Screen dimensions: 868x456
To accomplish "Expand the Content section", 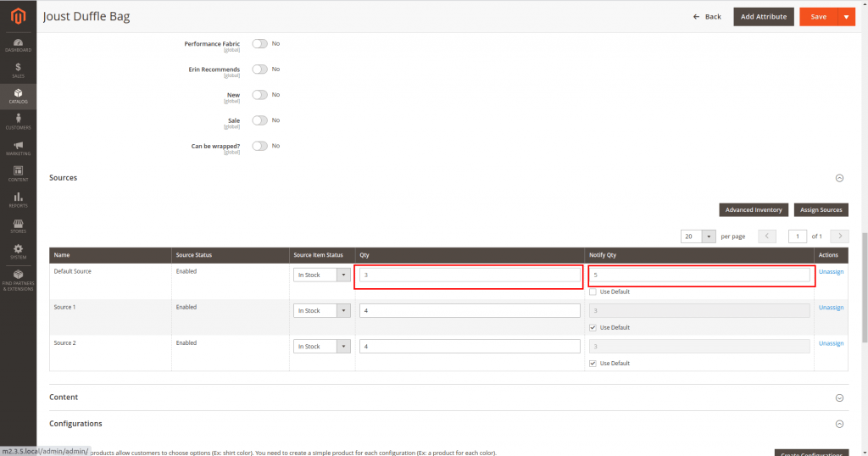I will (839, 398).
